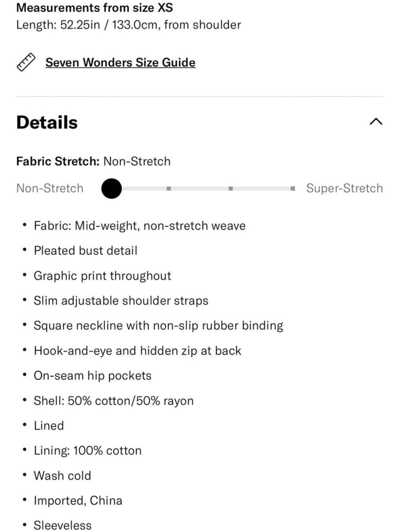Viewport: 399px width, 532px height.
Task: Click the On-seam hip pockets bullet
Action: (x=93, y=376)
